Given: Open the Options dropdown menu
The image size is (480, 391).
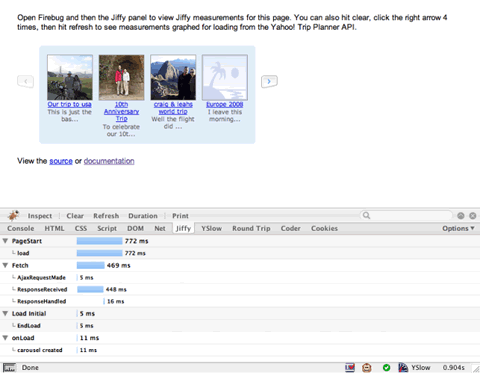Looking at the screenshot, I should coord(458,228).
